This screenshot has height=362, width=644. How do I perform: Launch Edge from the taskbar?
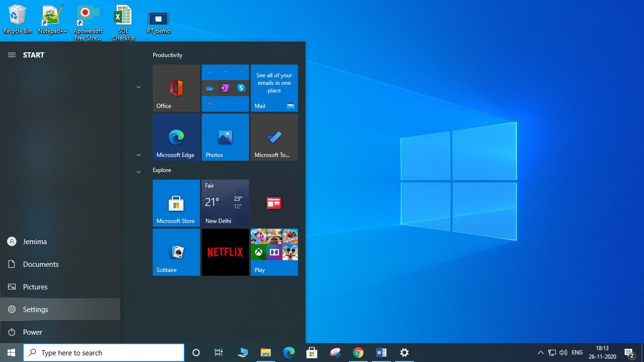(x=289, y=353)
